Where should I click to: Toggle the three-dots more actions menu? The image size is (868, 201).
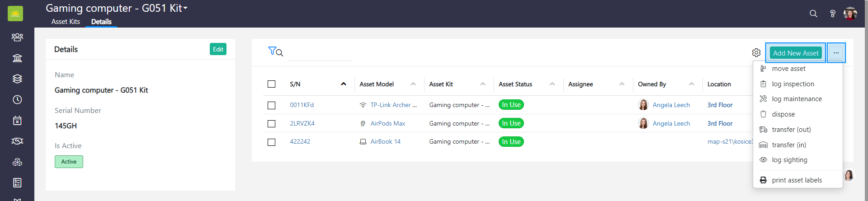pyautogui.click(x=836, y=53)
